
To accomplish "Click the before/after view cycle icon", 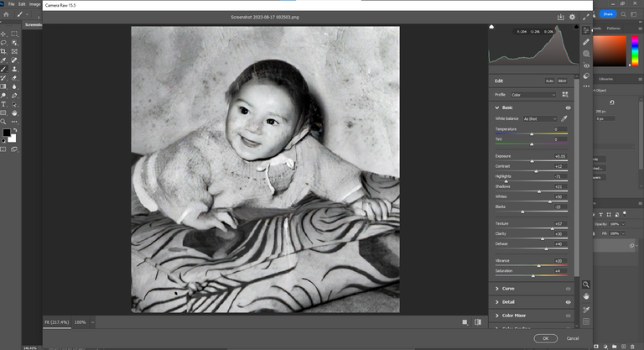I will click(478, 322).
